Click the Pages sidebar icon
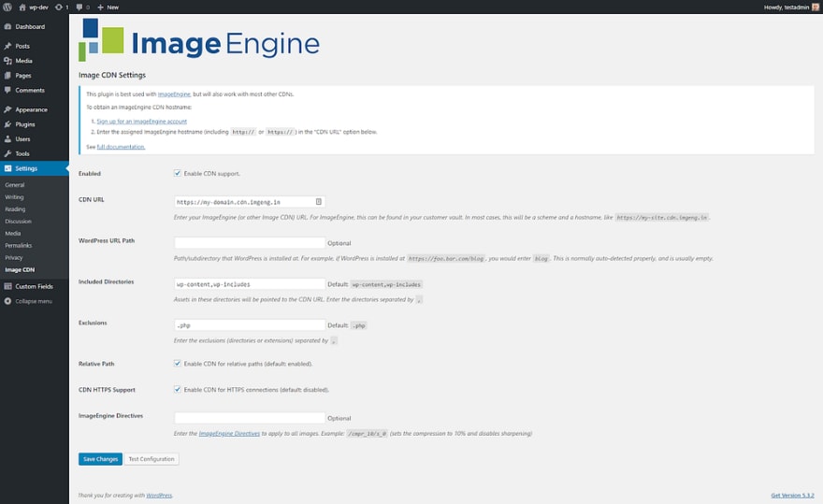 tap(7, 75)
